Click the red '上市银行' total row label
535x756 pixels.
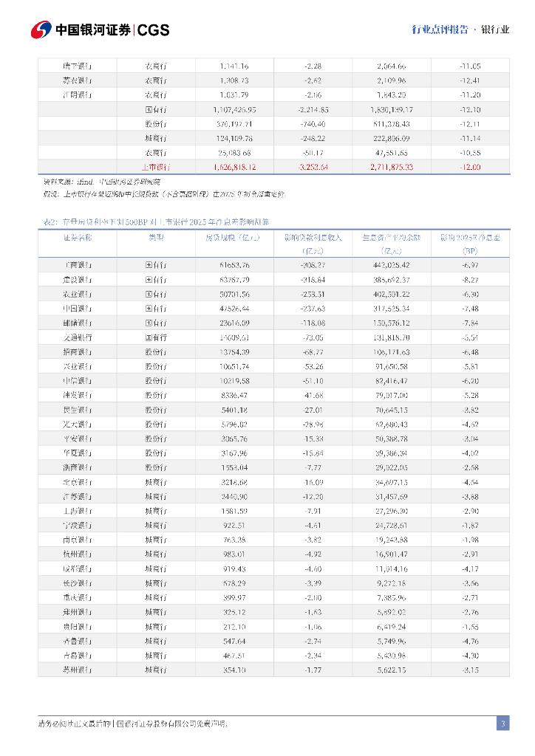coord(156,168)
